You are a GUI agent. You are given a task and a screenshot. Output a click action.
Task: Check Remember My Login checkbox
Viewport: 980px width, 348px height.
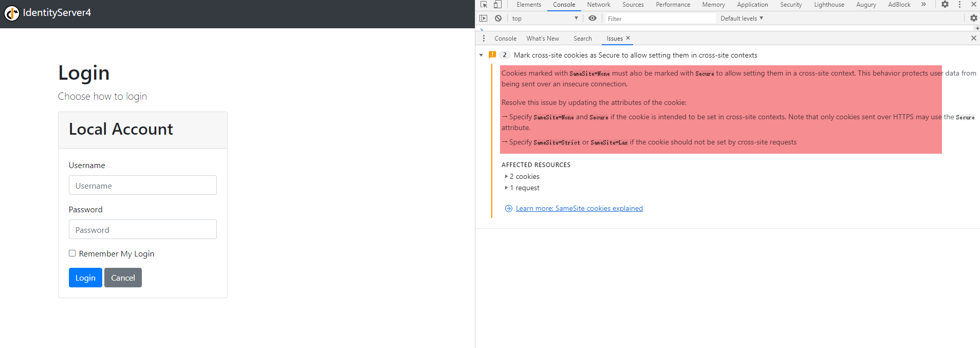click(72, 253)
